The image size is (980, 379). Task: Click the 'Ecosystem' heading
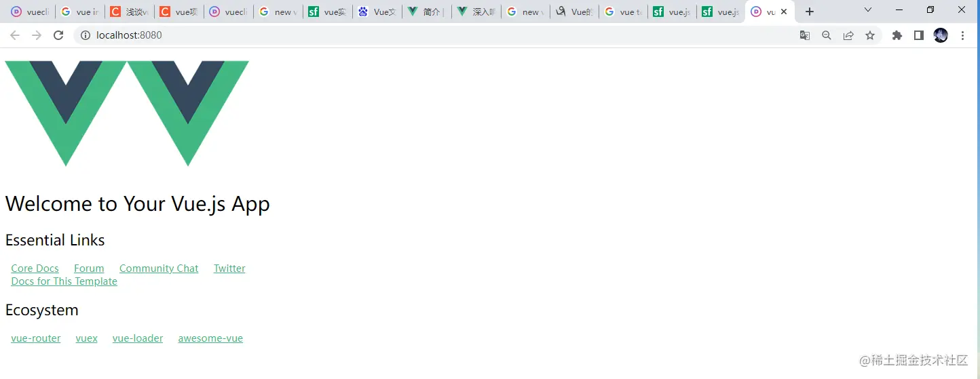pyautogui.click(x=42, y=310)
